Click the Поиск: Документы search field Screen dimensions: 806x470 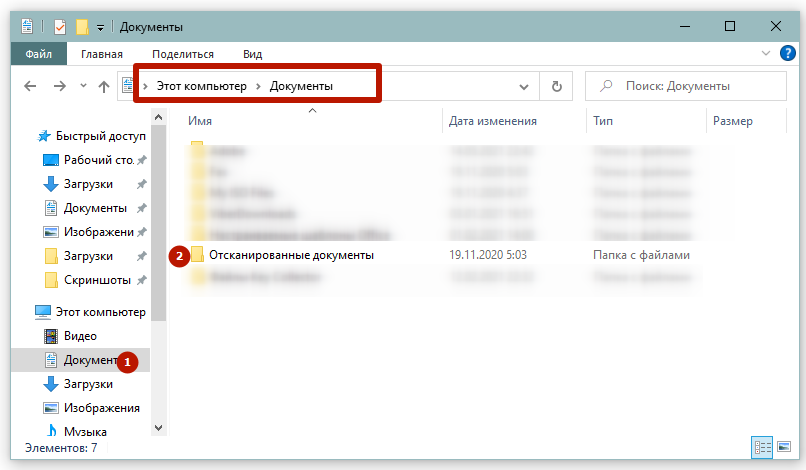click(686, 86)
